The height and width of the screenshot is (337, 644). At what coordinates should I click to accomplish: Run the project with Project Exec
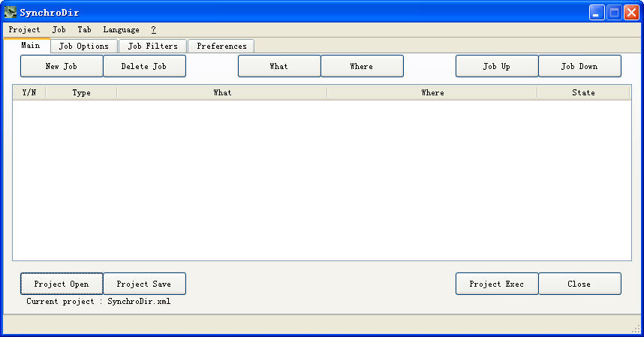pos(497,284)
